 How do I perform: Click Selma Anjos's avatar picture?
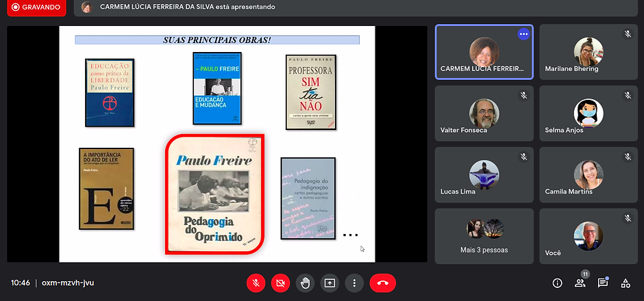click(589, 113)
